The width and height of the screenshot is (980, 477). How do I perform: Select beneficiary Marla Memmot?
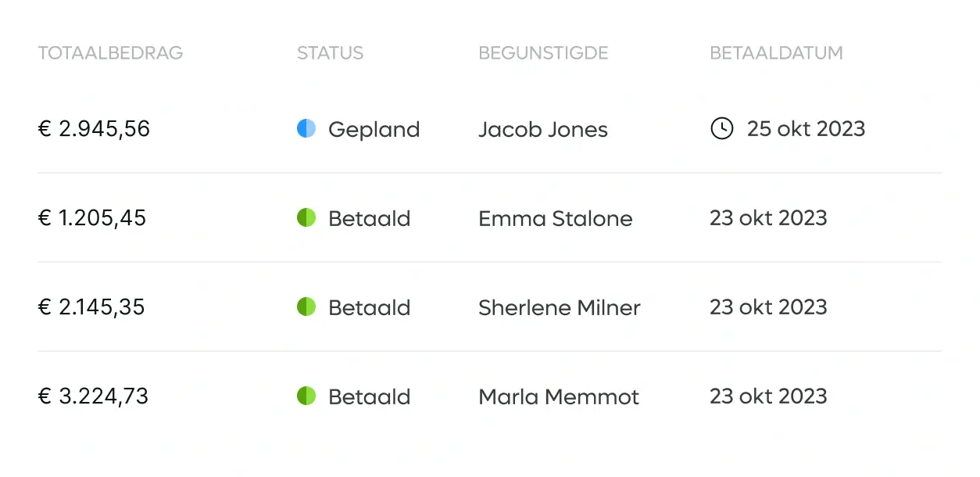(559, 396)
